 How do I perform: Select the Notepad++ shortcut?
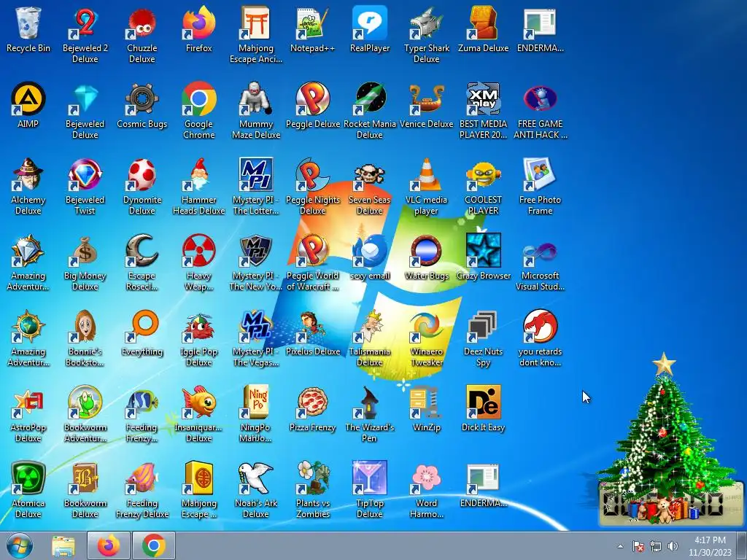click(x=312, y=23)
